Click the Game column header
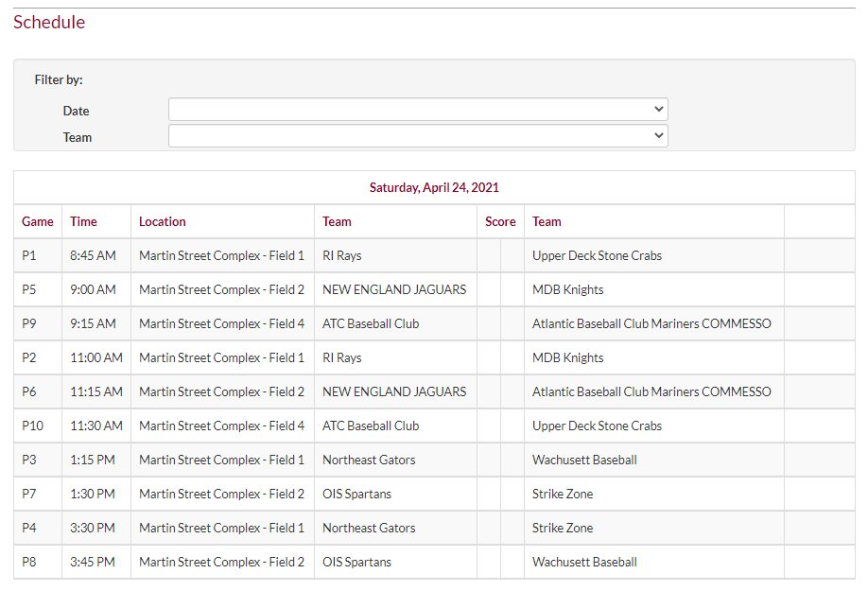 tap(38, 221)
